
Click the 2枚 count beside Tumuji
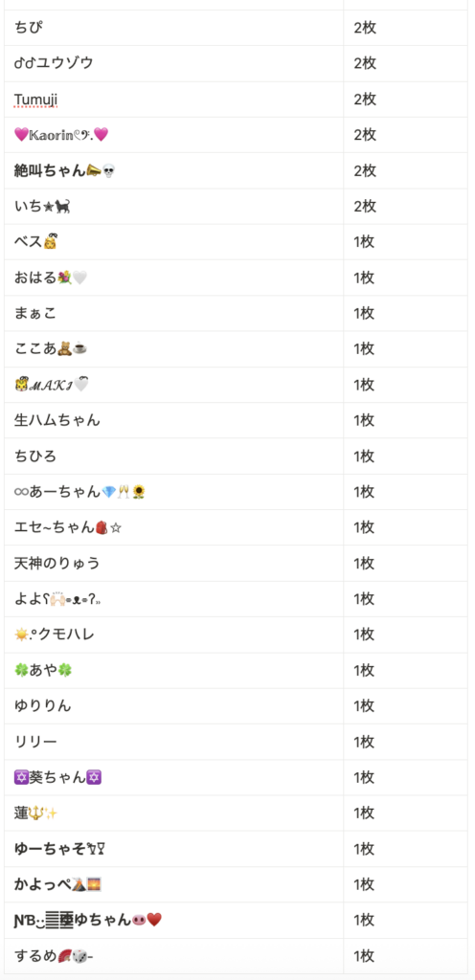(x=364, y=99)
